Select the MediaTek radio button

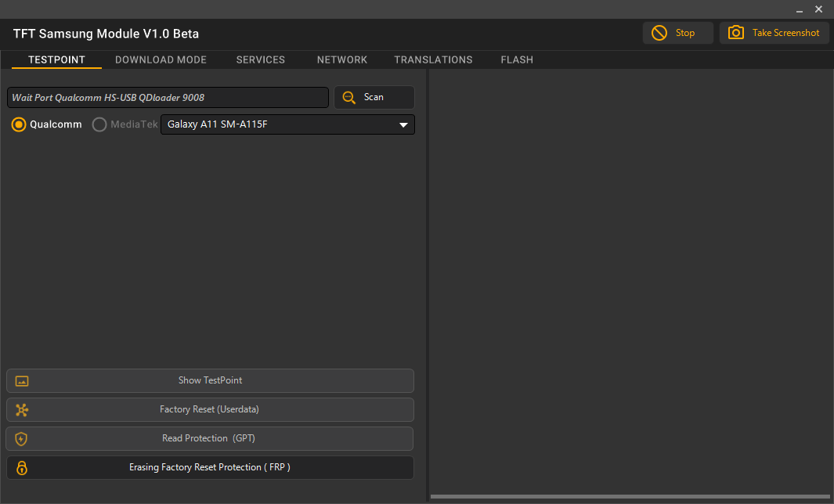99,124
